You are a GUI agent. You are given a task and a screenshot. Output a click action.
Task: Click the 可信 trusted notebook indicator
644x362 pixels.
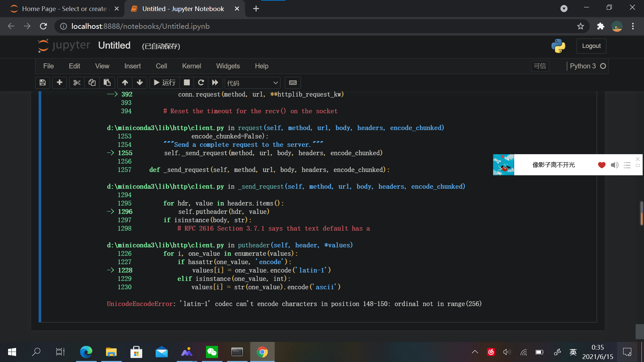click(540, 66)
